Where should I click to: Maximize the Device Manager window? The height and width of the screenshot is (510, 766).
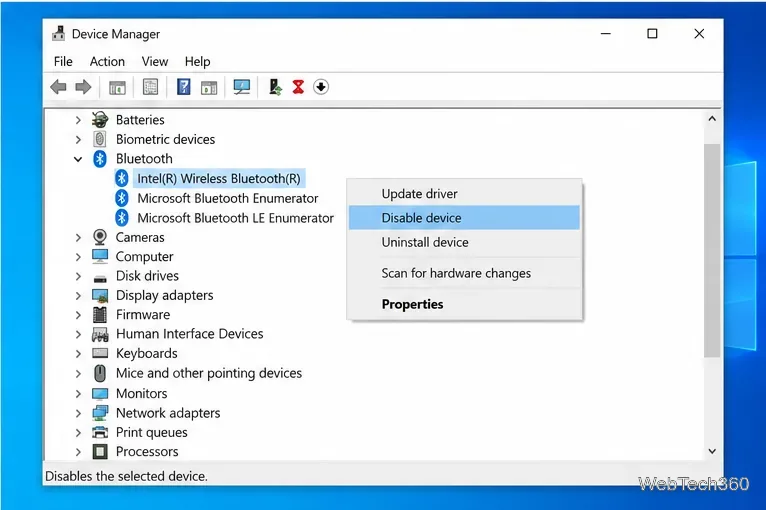pyautogui.click(x=652, y=34)
